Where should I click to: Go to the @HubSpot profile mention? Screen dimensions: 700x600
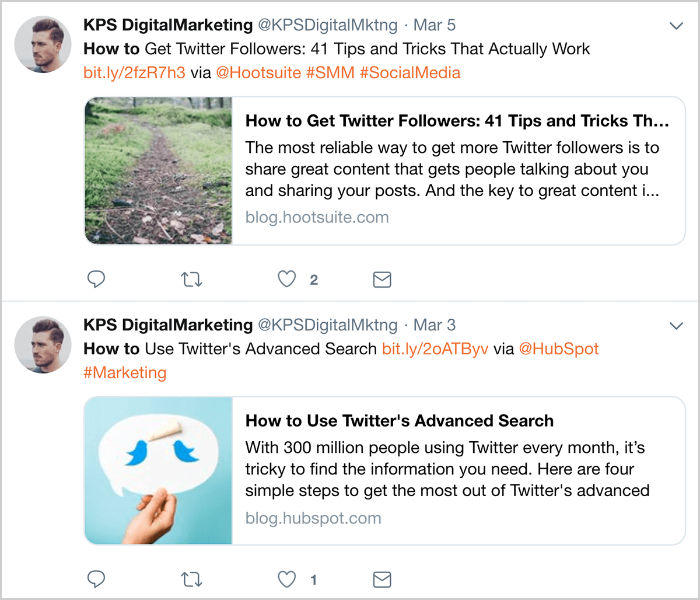pos(559,349)
